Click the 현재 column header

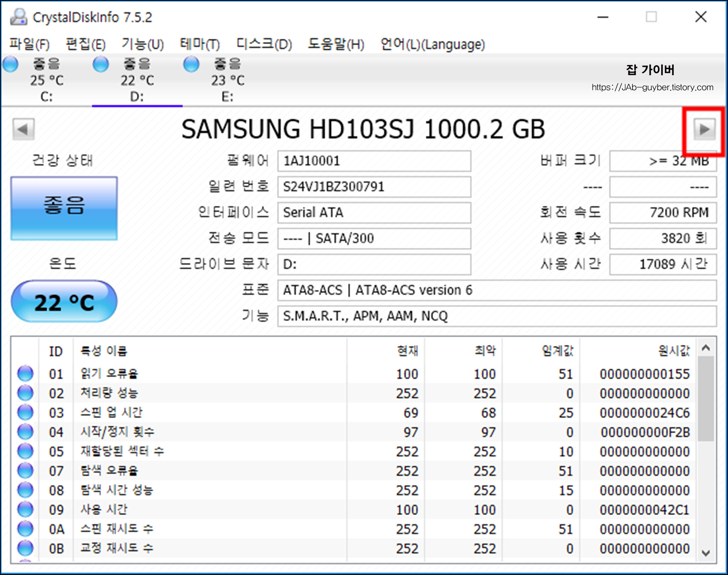tap(385, 351)
